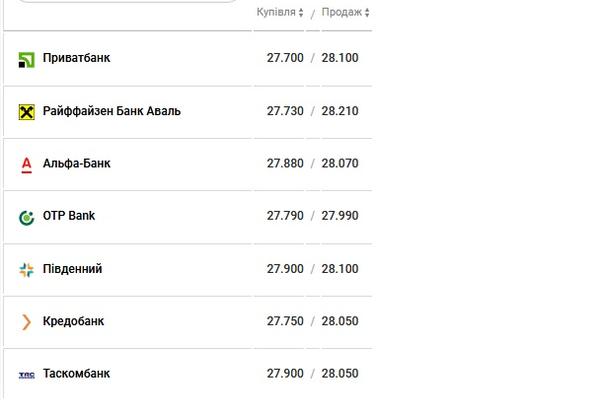
Task: Click the Купівля column header
Action: point(276,12)
